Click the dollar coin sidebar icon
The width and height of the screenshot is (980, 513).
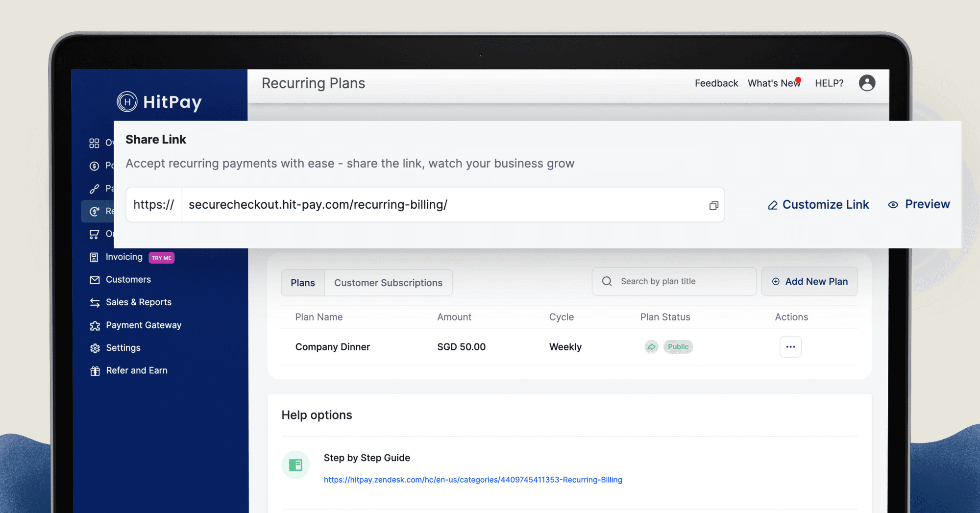pyautogui.click(x=94, y=166)
